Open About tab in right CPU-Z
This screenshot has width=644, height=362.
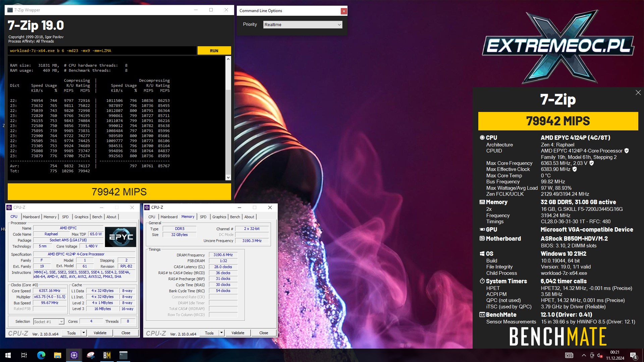pos(249,217)
